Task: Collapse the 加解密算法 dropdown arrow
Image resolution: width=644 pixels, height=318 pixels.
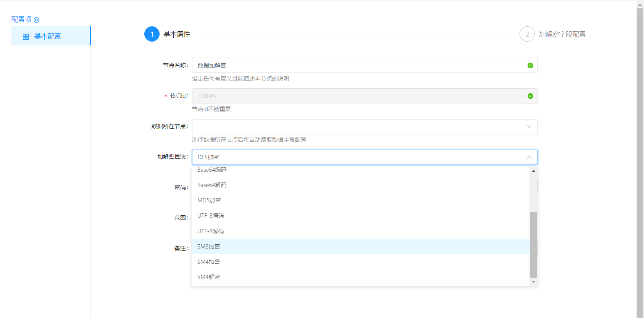Action: (x=529, y=157)
